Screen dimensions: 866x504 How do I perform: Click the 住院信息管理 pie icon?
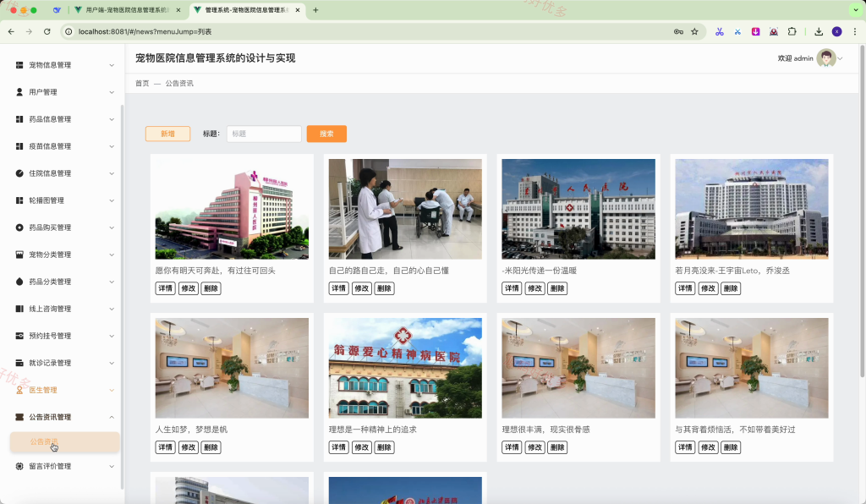pos(19,173)
